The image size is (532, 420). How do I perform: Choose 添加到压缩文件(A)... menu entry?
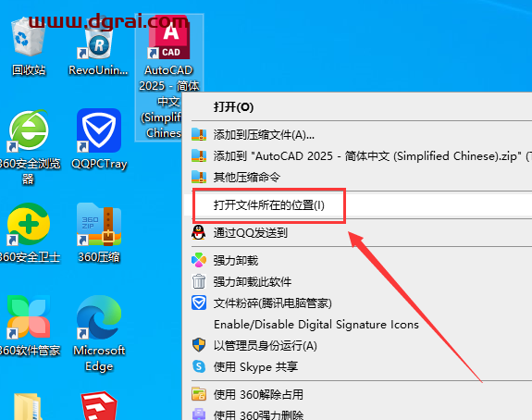pos(358,135)
